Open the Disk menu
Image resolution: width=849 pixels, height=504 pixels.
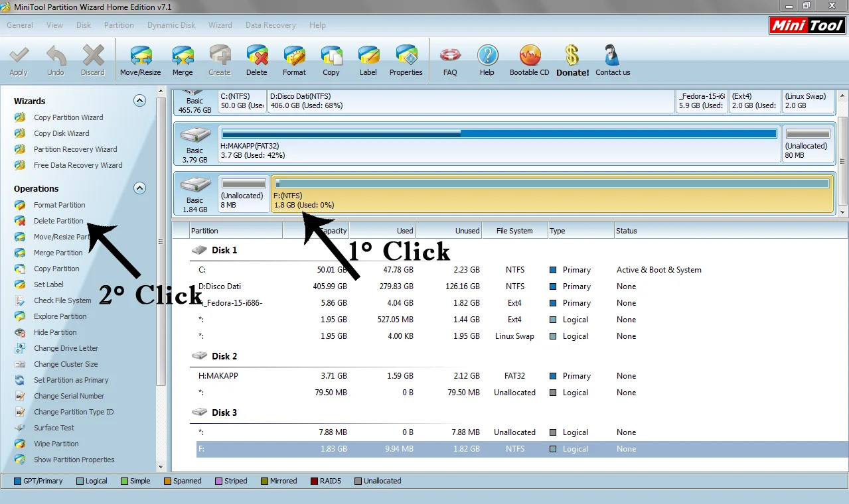point(84,25)
